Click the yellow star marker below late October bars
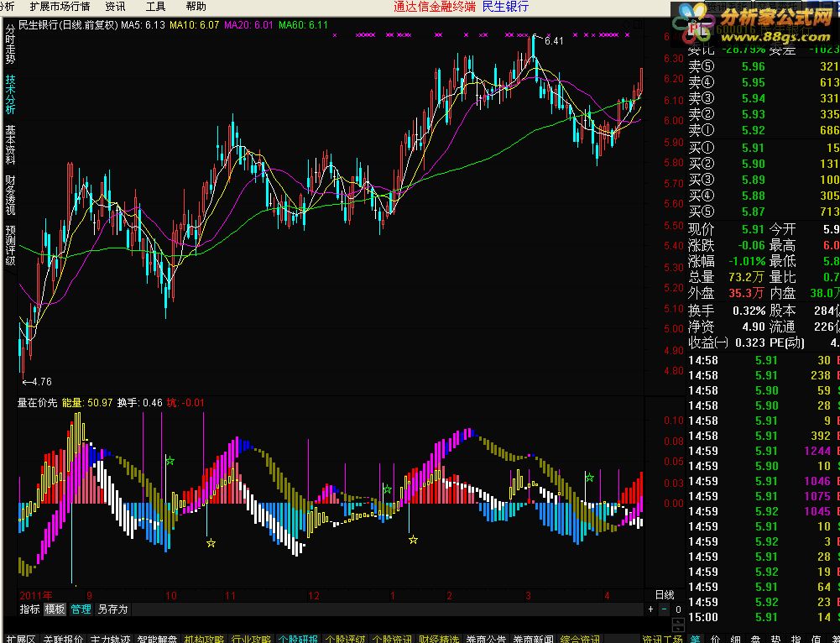 coord(211,543)
